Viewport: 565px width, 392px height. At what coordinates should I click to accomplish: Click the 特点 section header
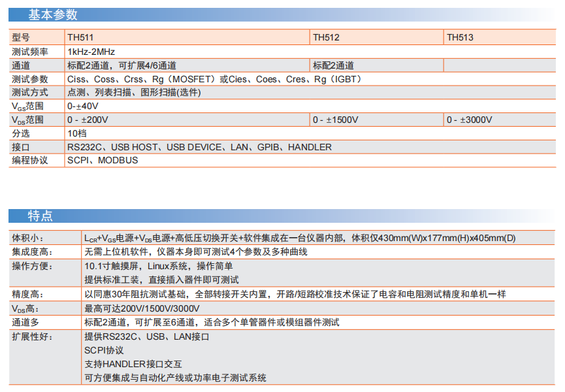(x=40, y=216)
